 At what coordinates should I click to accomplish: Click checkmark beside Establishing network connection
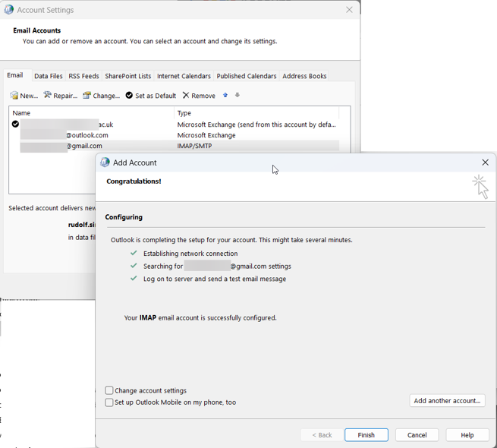pos(134,253)
